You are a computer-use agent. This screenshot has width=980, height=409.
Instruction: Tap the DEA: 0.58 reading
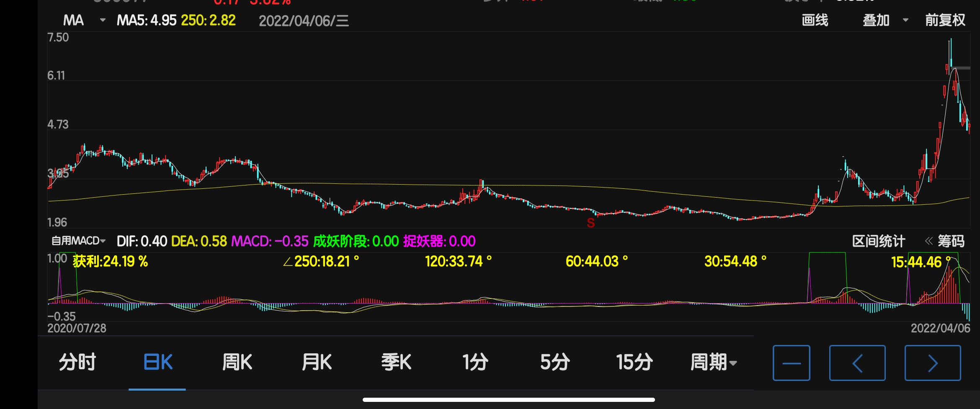point(199,241)
